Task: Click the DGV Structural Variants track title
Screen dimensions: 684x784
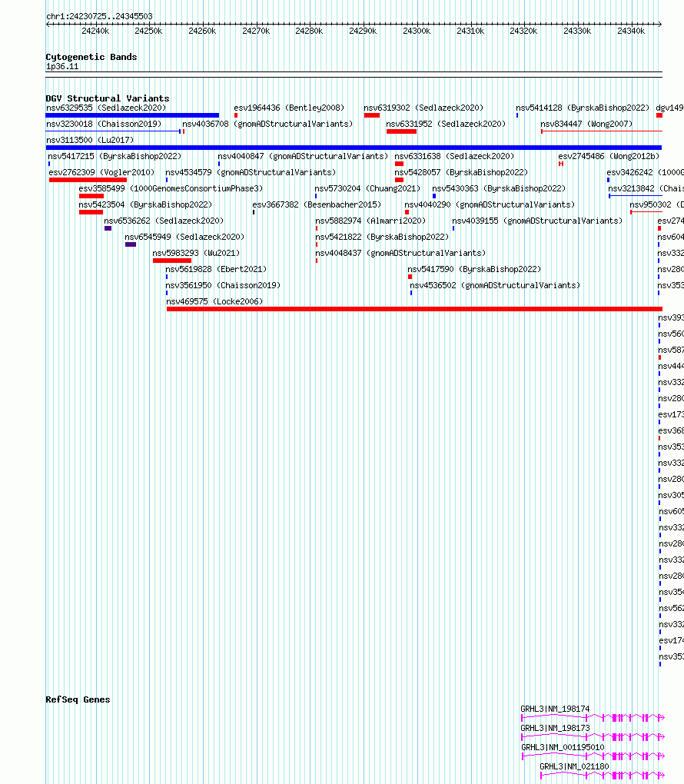Action: 108,98
